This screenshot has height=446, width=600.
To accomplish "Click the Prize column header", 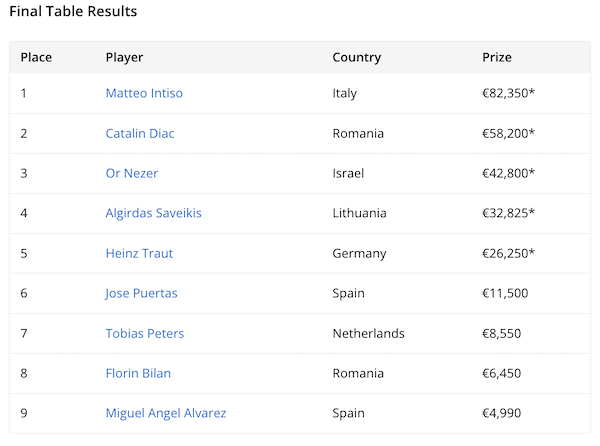I will [x=497, y=57].
